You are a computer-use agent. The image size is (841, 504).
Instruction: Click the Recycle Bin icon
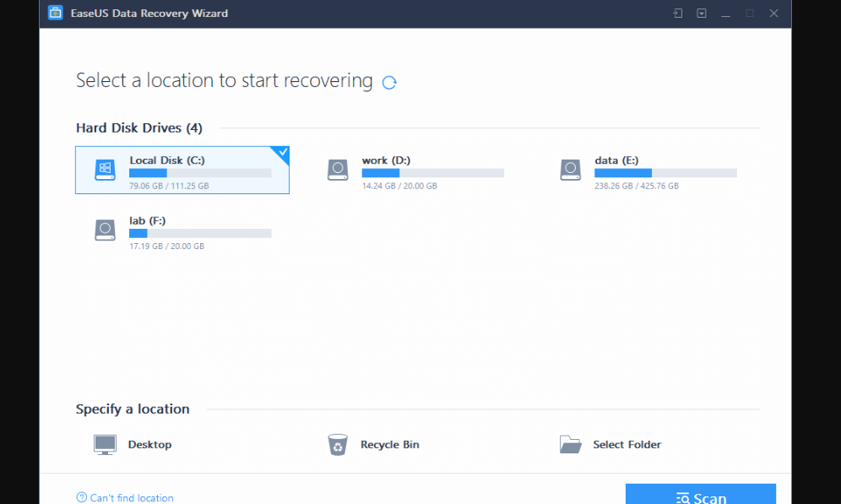[x=338, y=445]
